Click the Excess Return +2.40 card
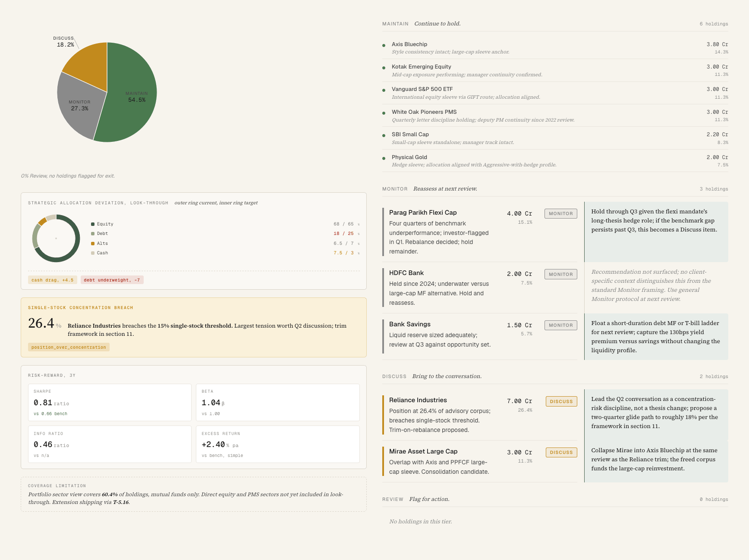Screen dimensions: 749x560 [278, 444]
